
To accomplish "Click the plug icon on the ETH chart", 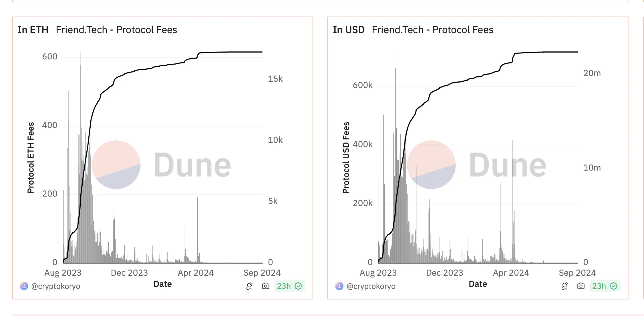I will [249, 286].
